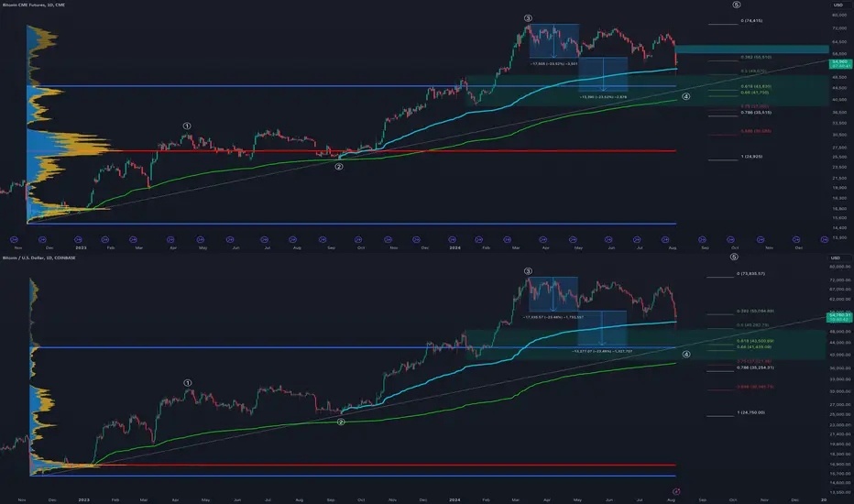Screen dimensions: 854x504
Task: Click the Bitcoin CME Futures, 1D, CME title
Action: tap(34, 5)
